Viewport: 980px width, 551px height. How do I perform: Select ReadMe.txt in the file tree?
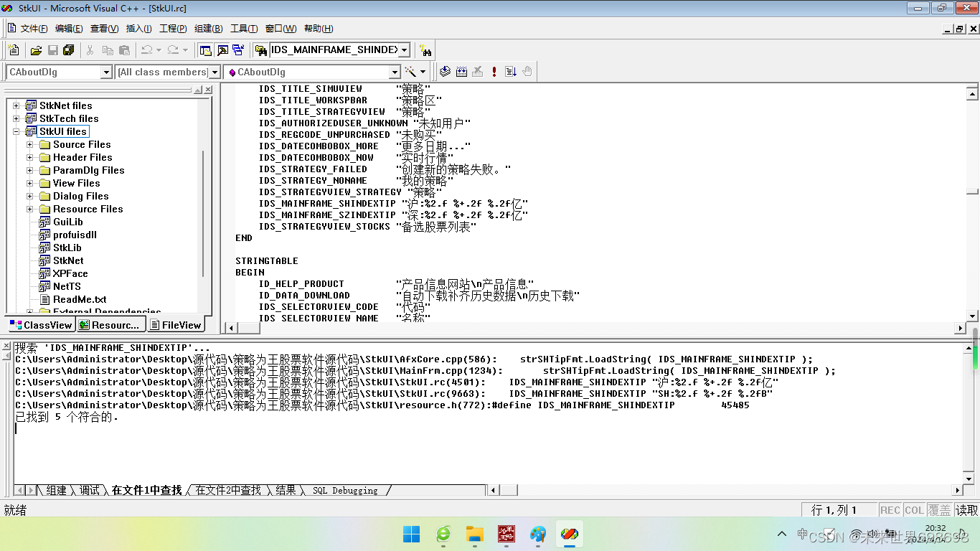[80, 299]
